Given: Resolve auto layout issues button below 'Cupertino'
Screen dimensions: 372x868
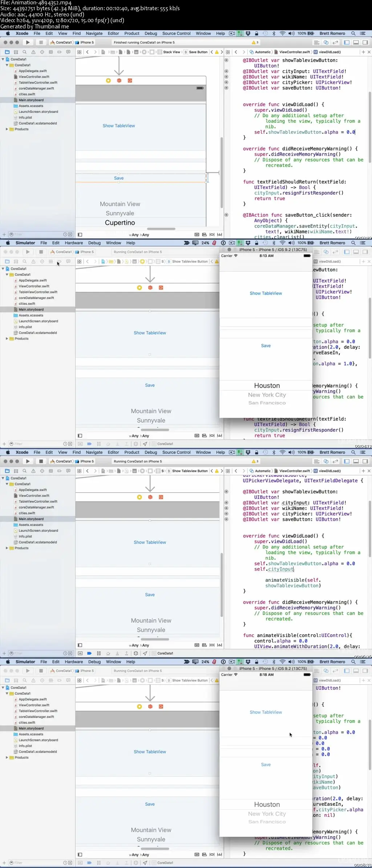Looking at the screenshot, I should [x=219, y=235].
